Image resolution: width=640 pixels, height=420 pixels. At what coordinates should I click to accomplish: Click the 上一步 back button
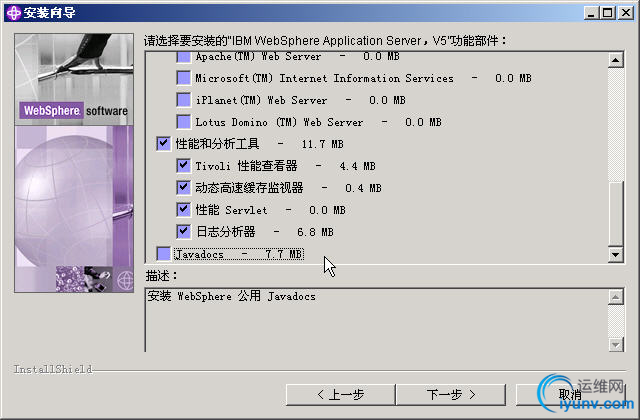[340, 395]
